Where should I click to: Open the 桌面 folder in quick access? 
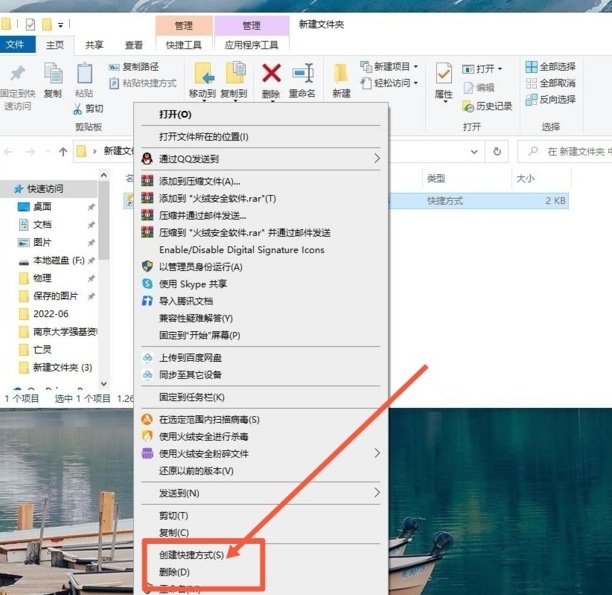[42, 206]
